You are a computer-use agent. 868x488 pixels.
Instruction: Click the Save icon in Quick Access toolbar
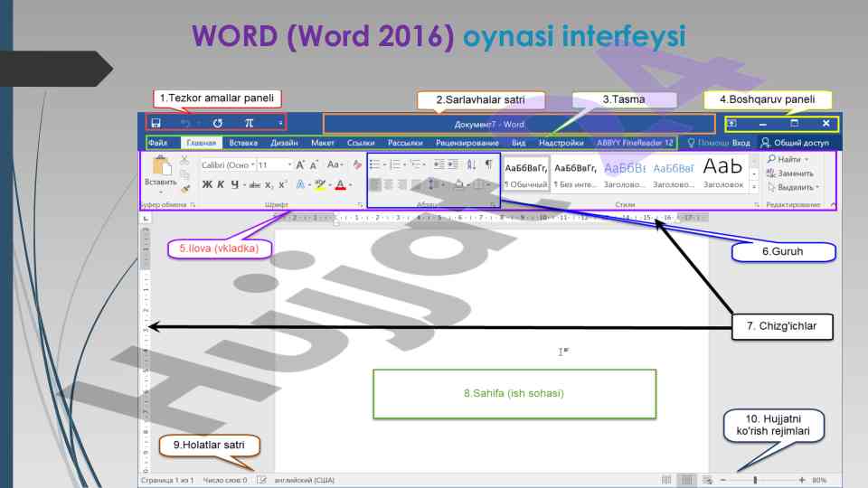(x=156, y=123)
